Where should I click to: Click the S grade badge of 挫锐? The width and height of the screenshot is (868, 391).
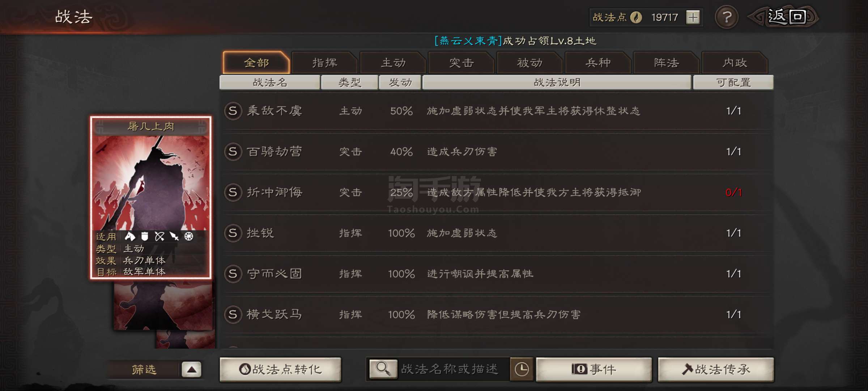click(x=233, y=233)
